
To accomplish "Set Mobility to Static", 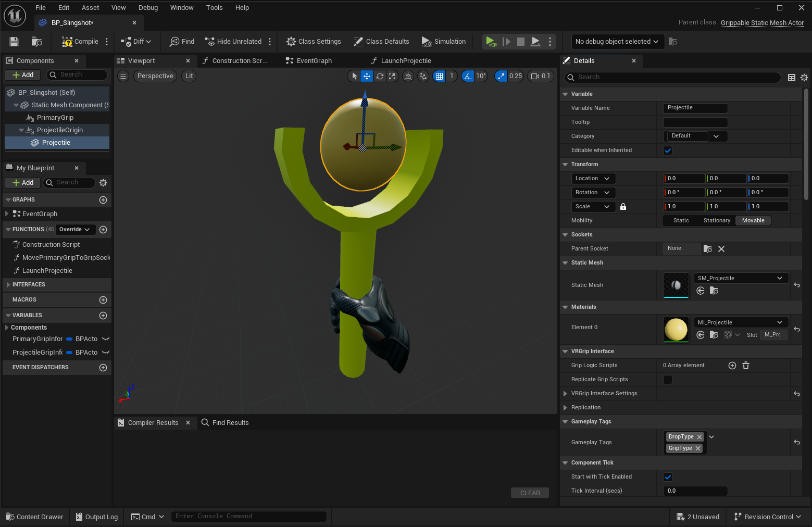I will (x=681, y=221).
